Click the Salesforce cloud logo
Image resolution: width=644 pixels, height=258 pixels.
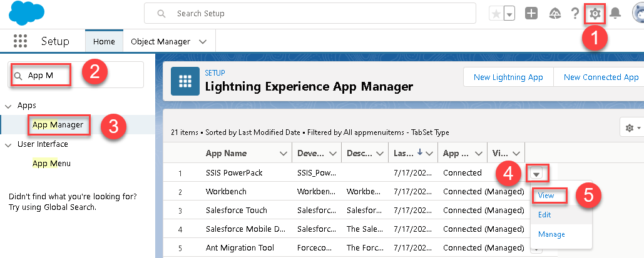click(23, 13)
